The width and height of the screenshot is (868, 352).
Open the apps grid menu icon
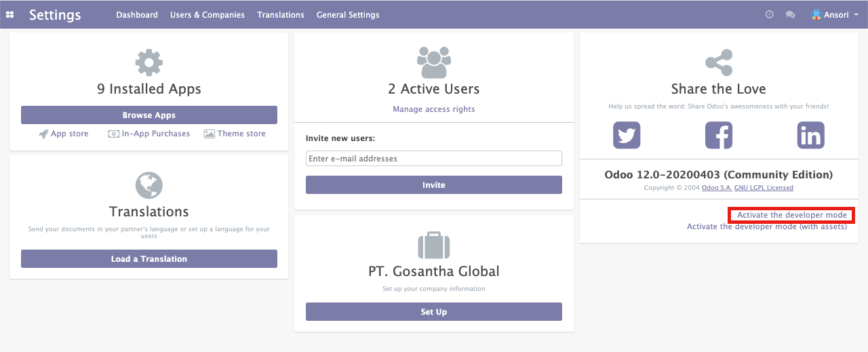[x=9, y=14]
